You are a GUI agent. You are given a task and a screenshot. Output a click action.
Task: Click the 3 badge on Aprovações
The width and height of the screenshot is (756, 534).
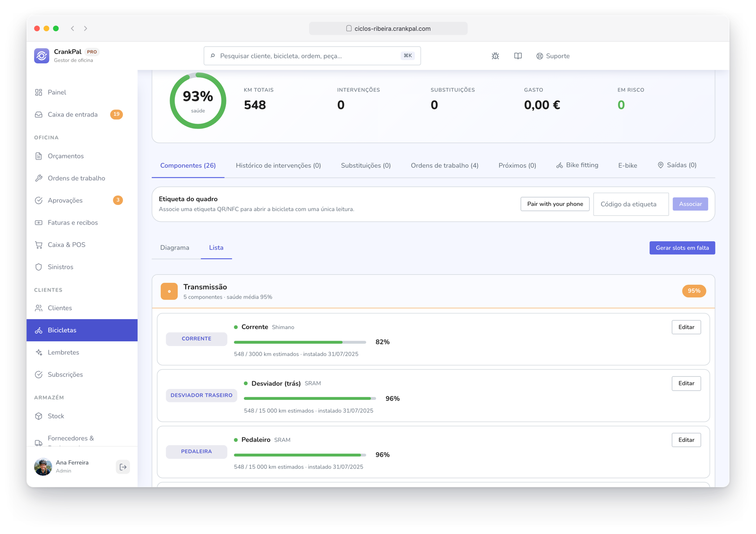[x=118, y=200]
